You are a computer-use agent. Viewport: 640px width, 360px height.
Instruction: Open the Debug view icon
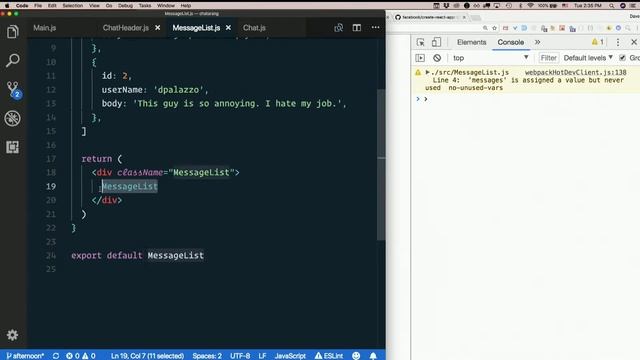pyautogui.click(x=13, y=118)
